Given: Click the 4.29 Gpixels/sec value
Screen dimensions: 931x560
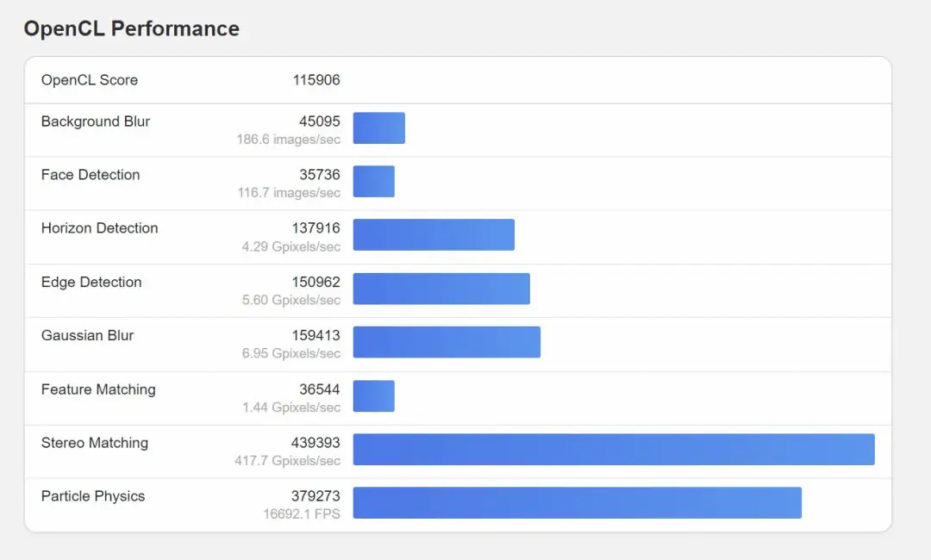Looking at the screenshot, I should click(x=291, y=246).
